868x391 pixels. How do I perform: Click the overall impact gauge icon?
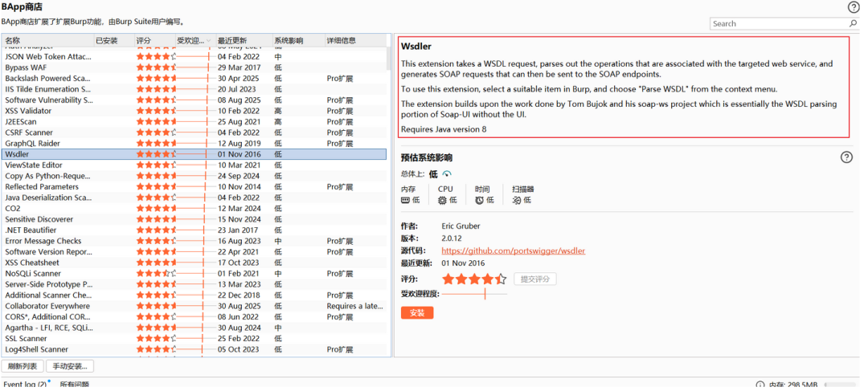click(447, 173)
